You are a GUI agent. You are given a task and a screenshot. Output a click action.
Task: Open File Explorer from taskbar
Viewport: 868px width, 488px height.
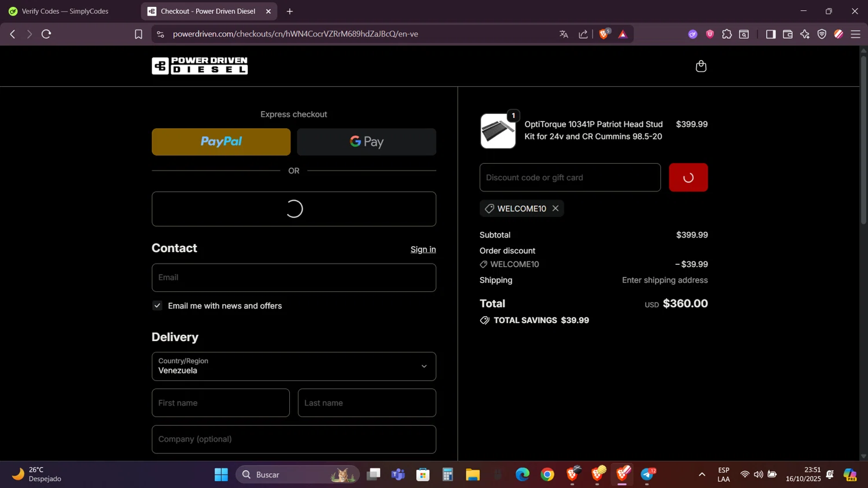coord(473,475)
